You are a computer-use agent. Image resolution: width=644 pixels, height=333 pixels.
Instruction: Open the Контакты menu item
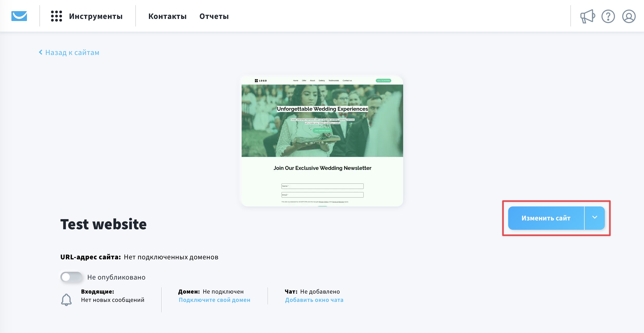(167, 16)
